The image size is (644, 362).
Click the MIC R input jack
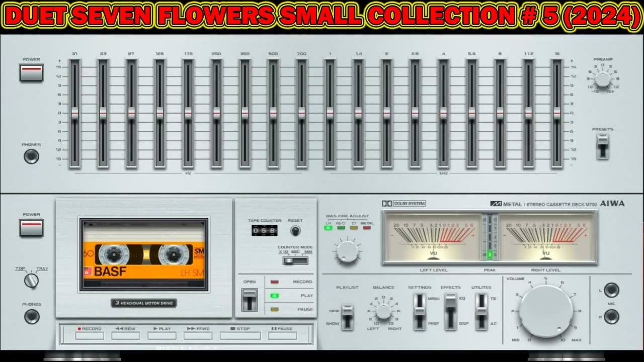pyautogui.click(x=611, y=316)
